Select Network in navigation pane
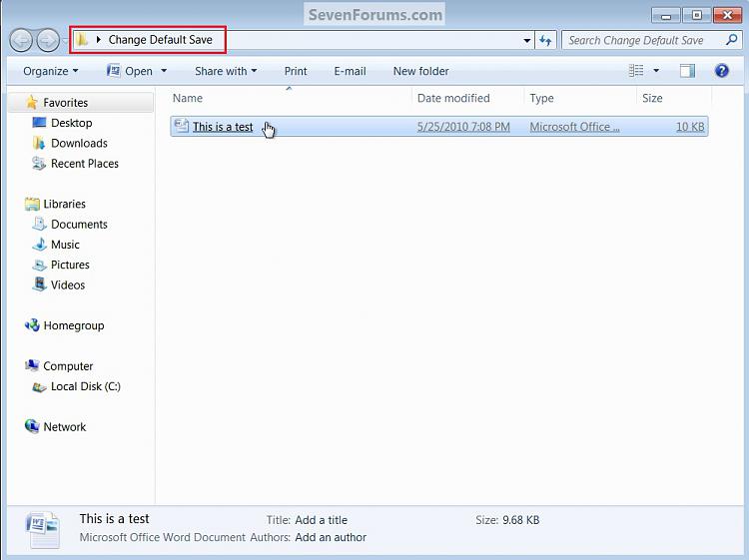Image resolution: width=749 pixels, height=560 pixels. pos(65,427)
